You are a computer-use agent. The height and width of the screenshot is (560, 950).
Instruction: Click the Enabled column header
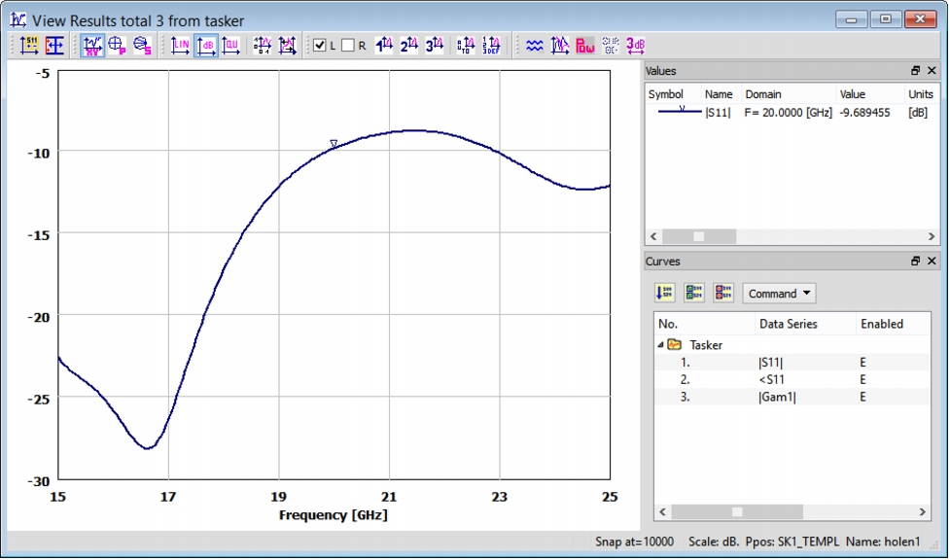(893, 325)
